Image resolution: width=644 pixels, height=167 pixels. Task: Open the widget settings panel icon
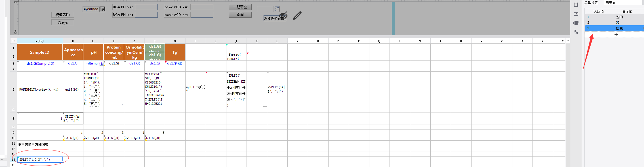click(x=576, y=14)
